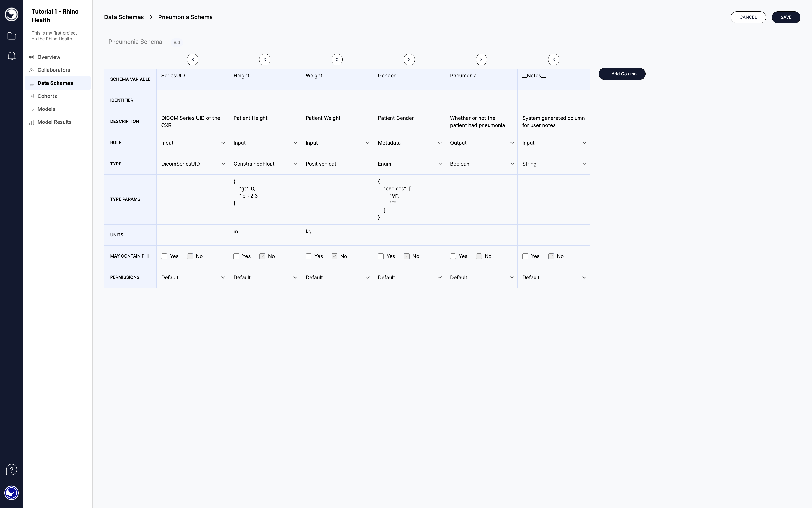This screenshot has height=508, width=812.
Task: Check Yes for Pneumonia may contain PHI
Action: coord(453,256)
